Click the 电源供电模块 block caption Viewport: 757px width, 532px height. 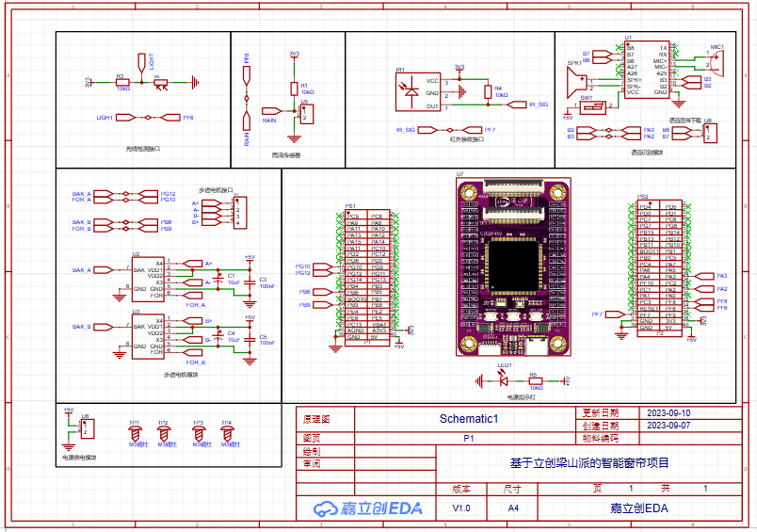[79, 458]
